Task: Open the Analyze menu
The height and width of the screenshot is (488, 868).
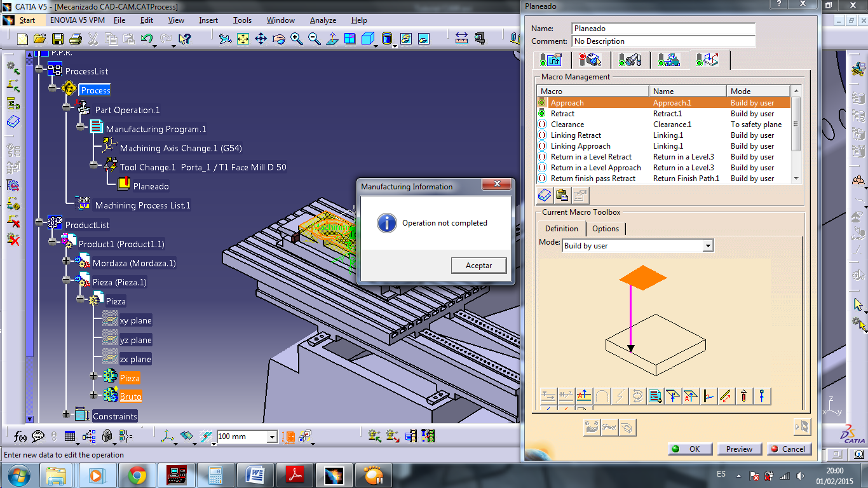Action: coord(323,20)
